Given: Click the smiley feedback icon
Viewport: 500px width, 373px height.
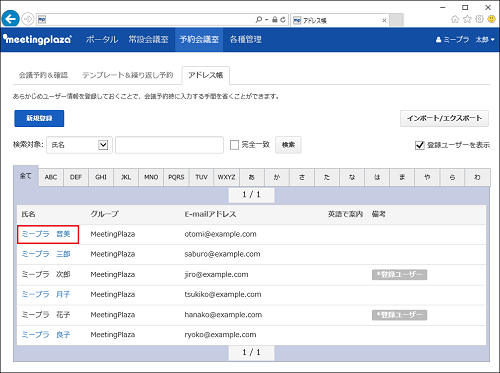Looking at the screenshot, I should pyautogui.click(x=491, y=19).
